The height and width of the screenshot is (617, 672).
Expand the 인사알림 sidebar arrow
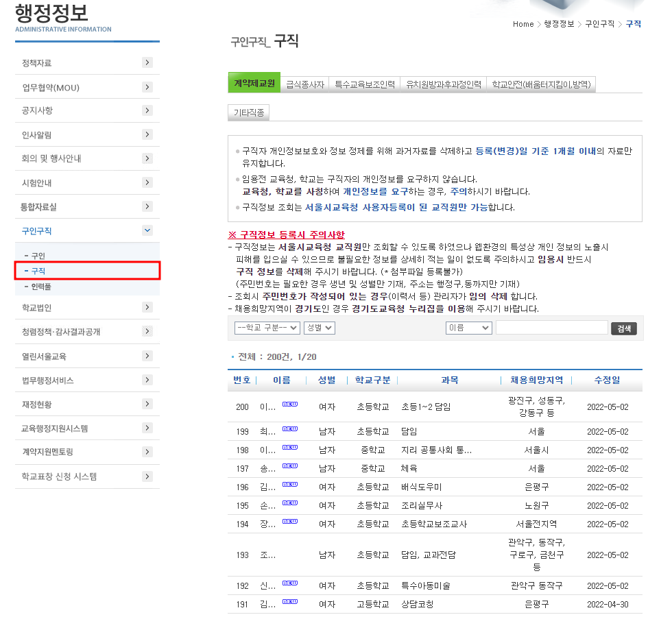click(147, 134)
